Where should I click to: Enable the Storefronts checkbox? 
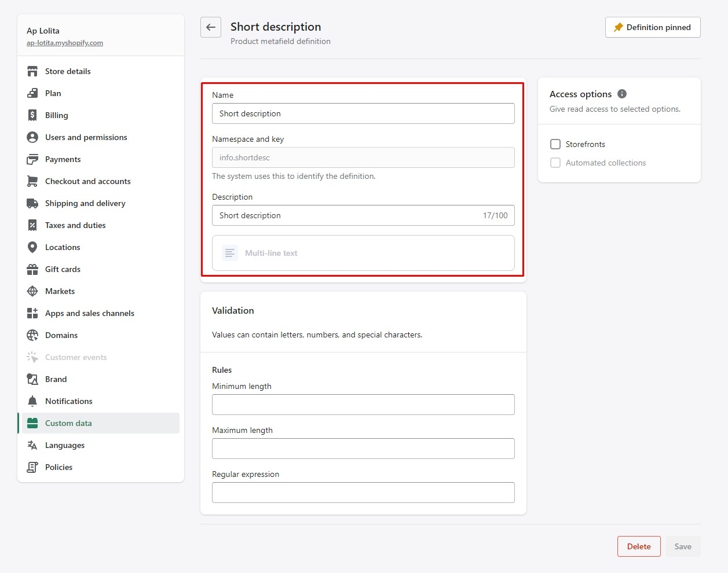pyautogui.click(x=555, y=144)
